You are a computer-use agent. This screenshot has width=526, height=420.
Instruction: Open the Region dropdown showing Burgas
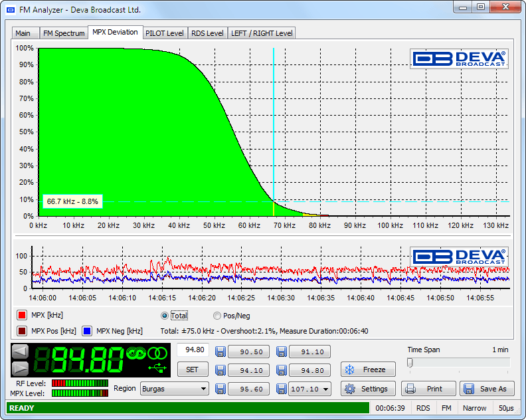[174, 389]
